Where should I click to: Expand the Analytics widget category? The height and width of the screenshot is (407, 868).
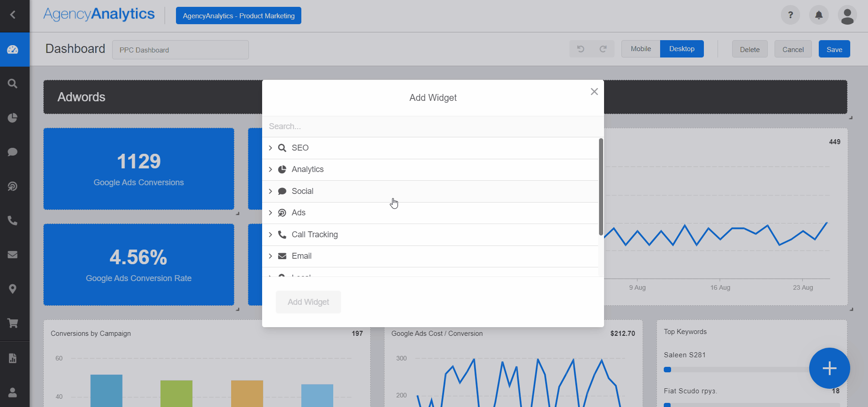pos(270,169)
